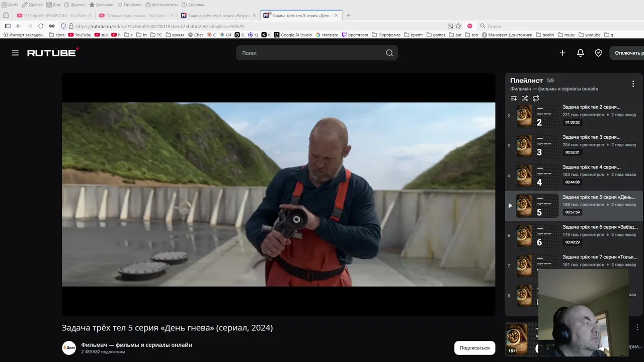This screenshot has width=644, height=362.
Task: Click the Отключить button in Rutube header
Action: click(626, 53)
